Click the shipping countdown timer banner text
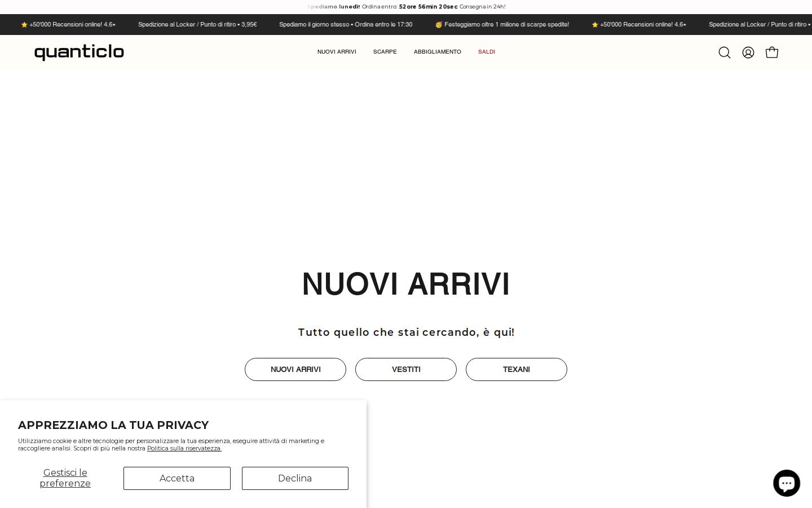The width and height of the screenshot is (812, 508). point(406,7)
